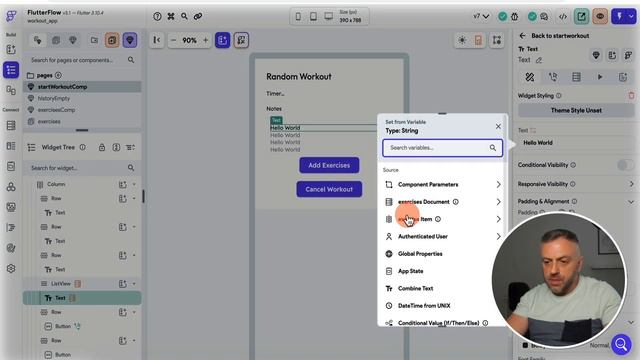Add a new page with plus icon
640x360 pixels.
tap(58, 75)
